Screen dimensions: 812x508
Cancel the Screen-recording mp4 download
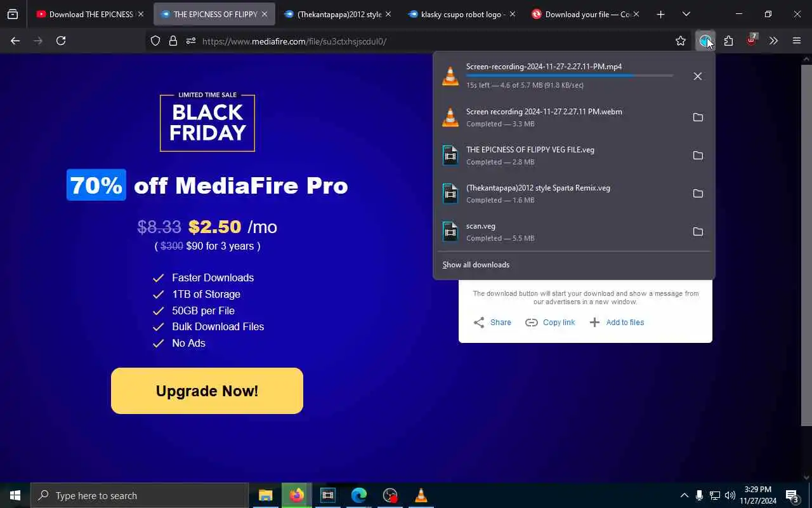tap(698, 76)
